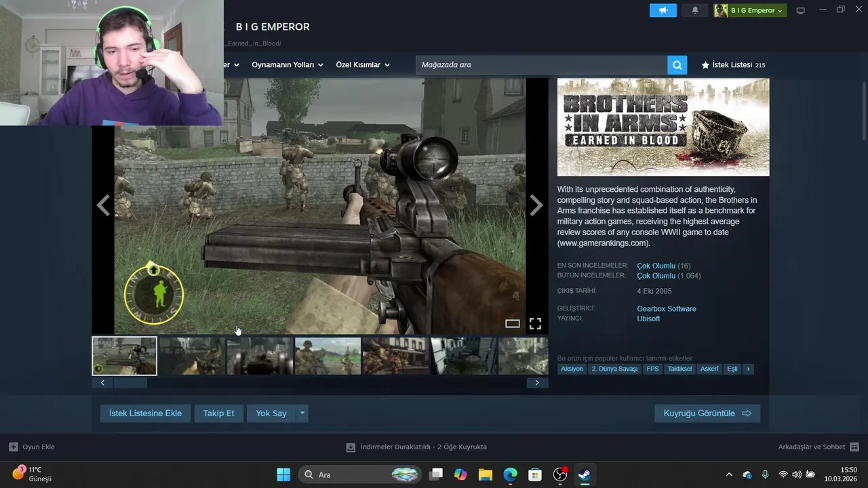Open the B I G Emperor account dropdown
The image size is (868, 488).
click(749, 10)
